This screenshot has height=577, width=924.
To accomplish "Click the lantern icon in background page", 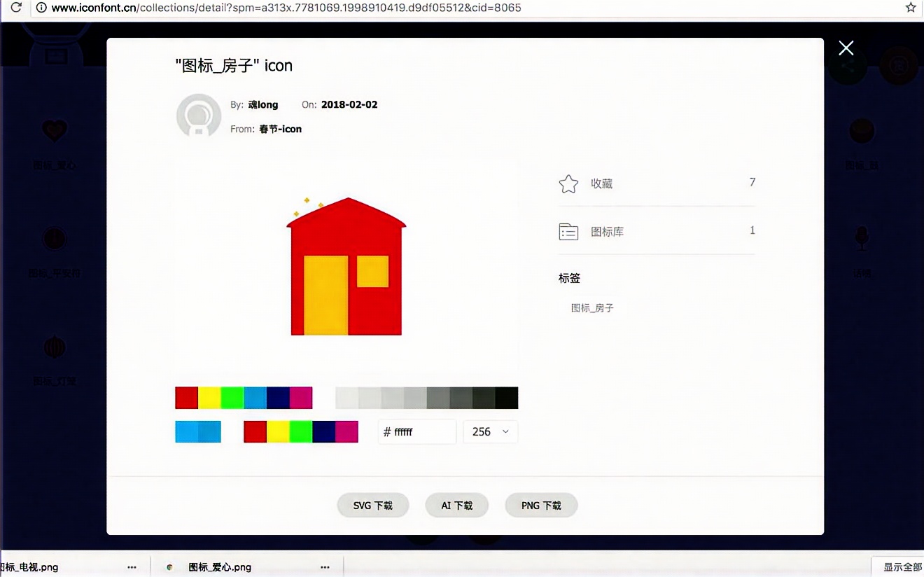I will pos(55,347).
